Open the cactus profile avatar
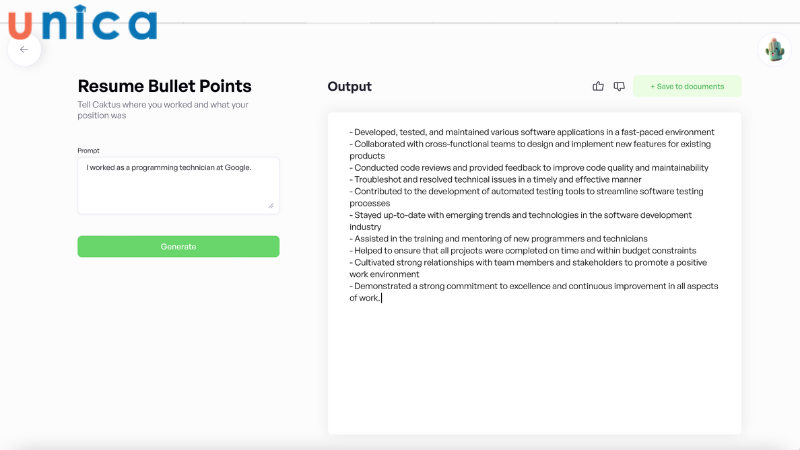This screenshot has width=800, height=450. (774, 49)
